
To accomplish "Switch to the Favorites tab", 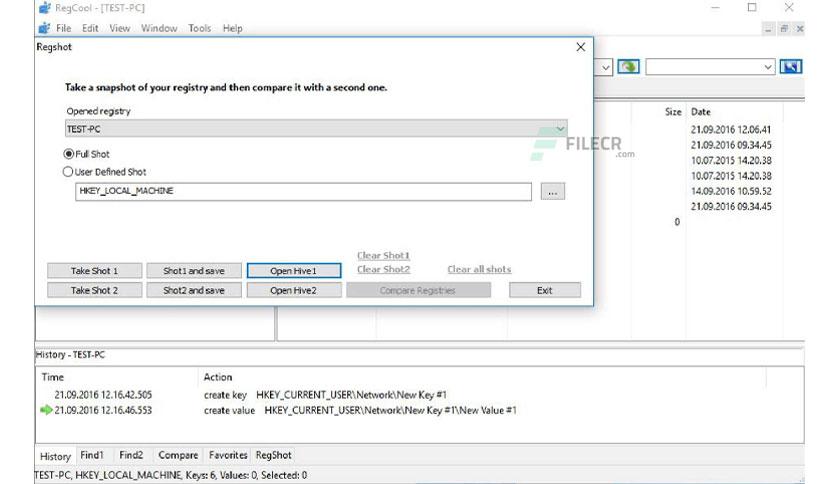I will [228, 455].
